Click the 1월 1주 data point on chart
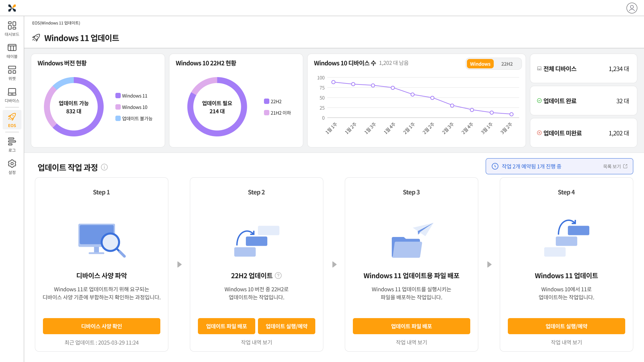 (x=333, y=82)
